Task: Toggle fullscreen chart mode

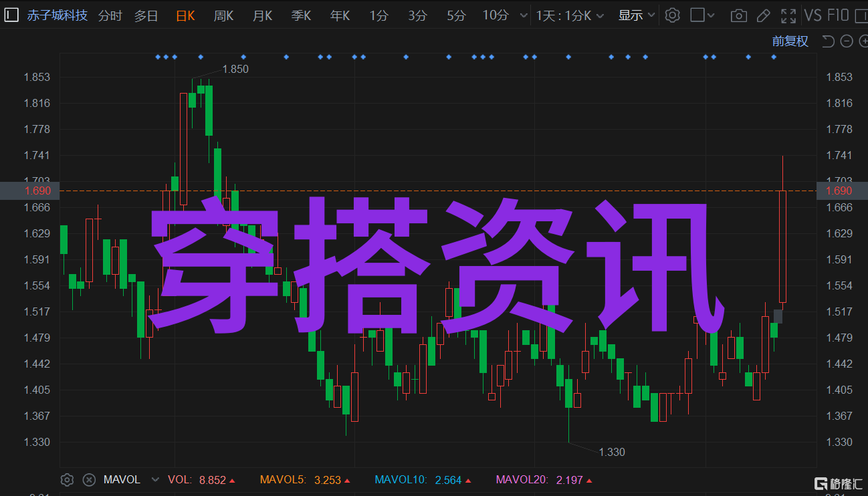Action: click(789, 15)
